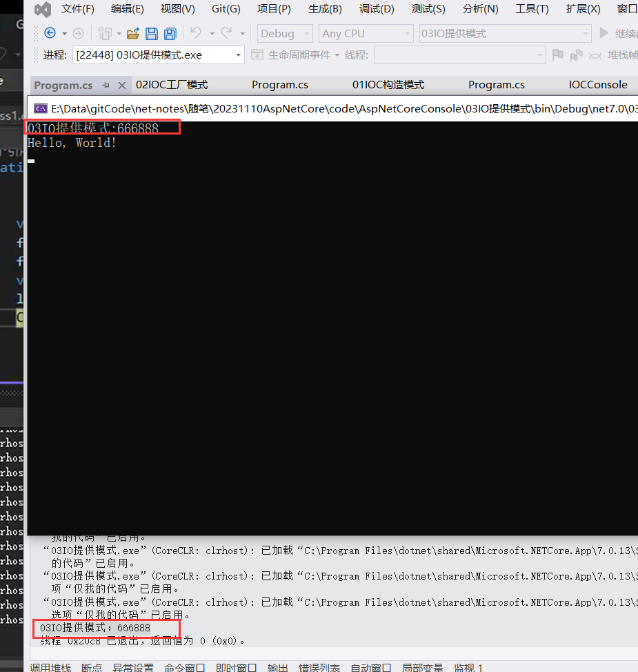
Task: Click the 继续 continue button label
Action: click(x=626, y=33)
